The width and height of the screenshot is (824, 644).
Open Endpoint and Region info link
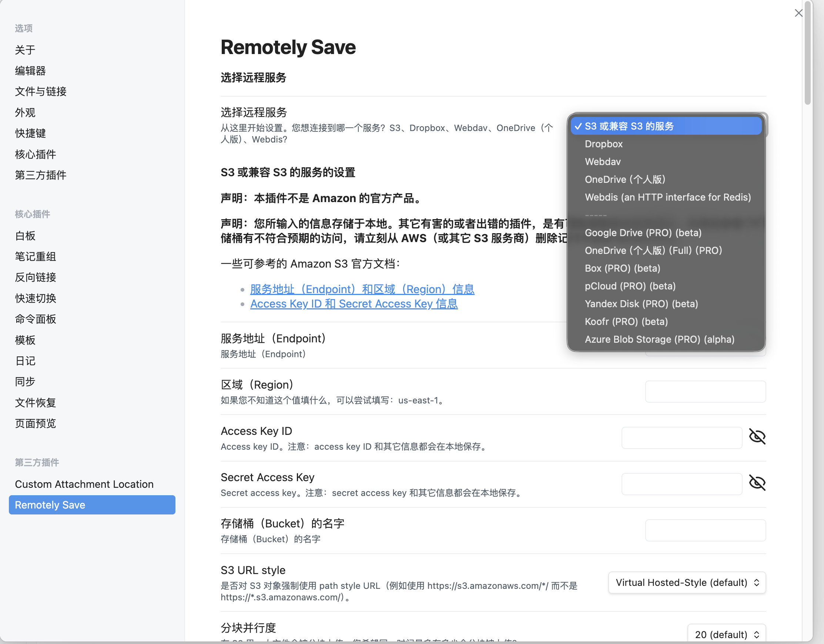[x=362, y=289]
